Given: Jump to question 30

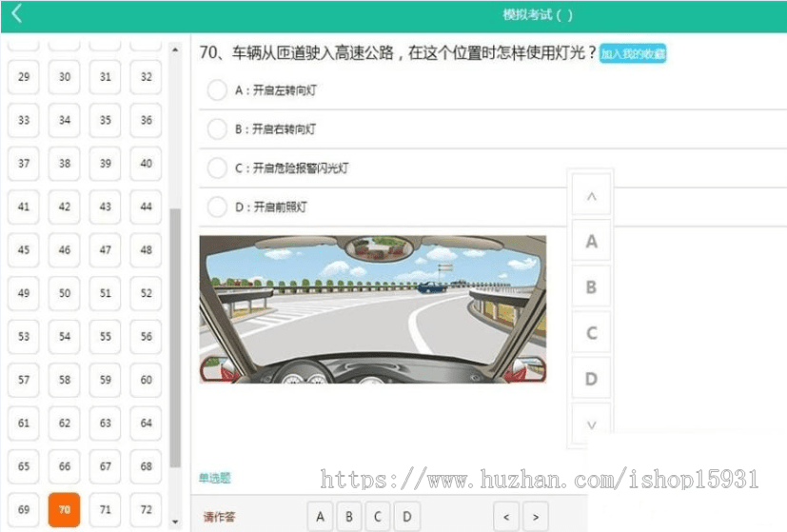Looking at the screenshot, I should 65,77.
